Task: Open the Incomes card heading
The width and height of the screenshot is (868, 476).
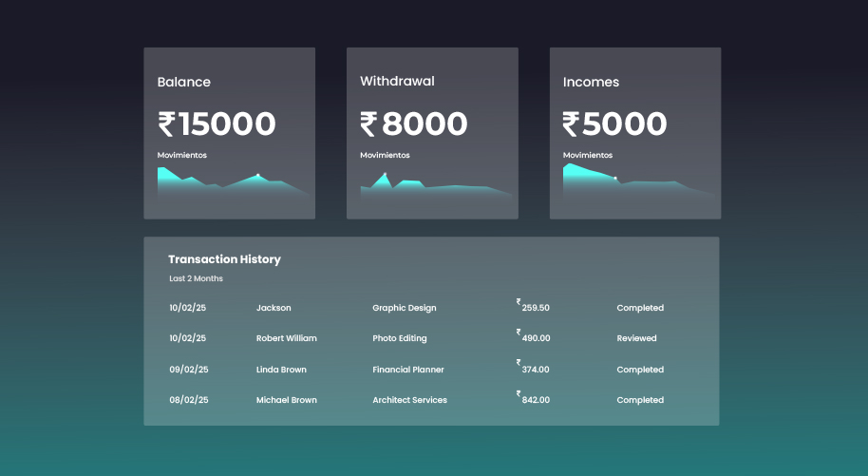Action: 591,83
